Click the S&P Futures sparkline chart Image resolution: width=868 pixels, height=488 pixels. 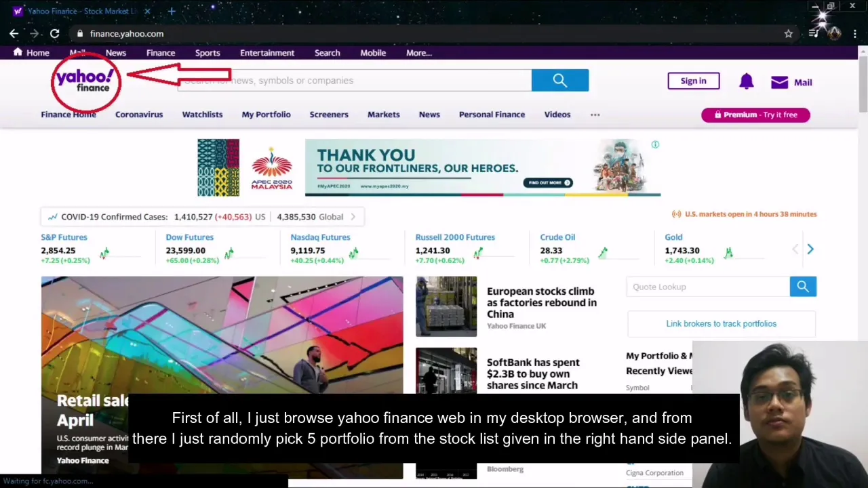tap(122, 253)
